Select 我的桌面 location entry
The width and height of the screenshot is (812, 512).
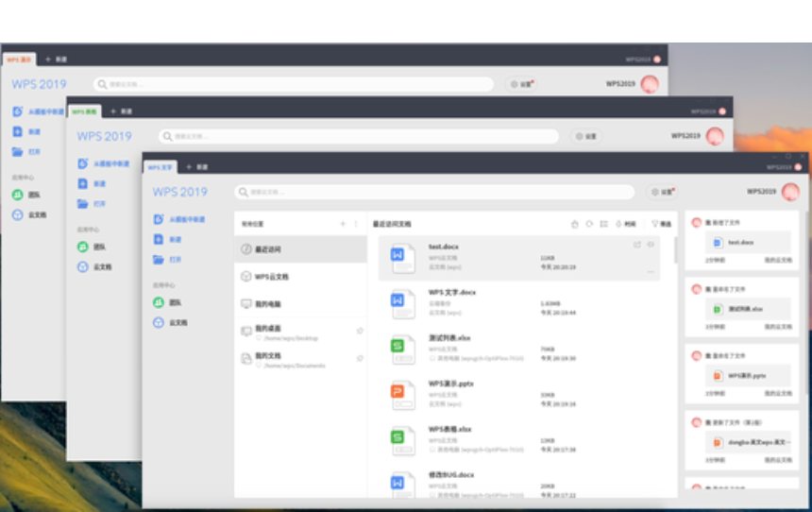pos(301,332)
